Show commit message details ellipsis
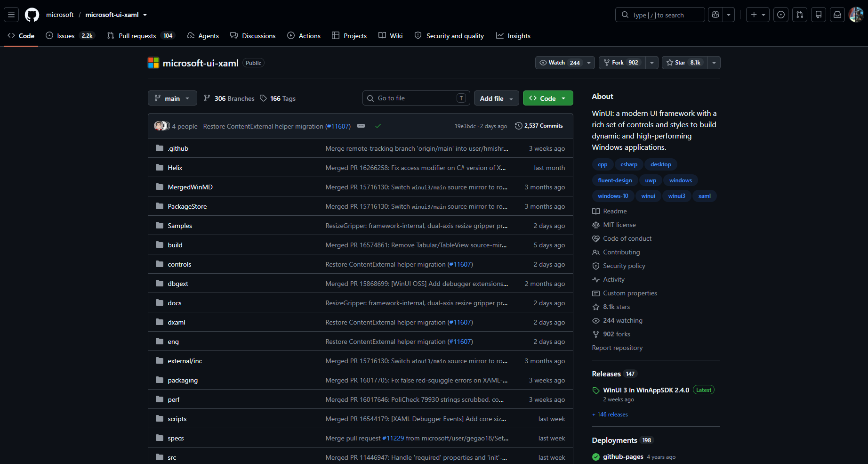868x464 pixels. coord(361,126)
